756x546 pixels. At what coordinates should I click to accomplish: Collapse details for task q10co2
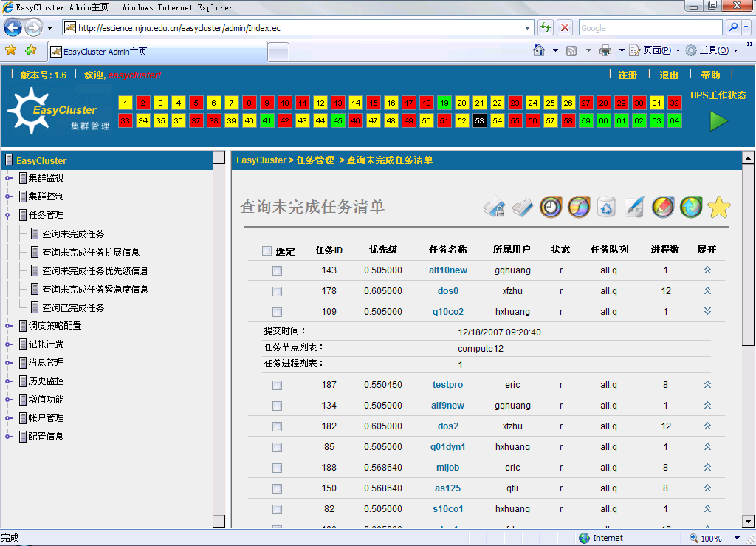click(x=707, y=311)
